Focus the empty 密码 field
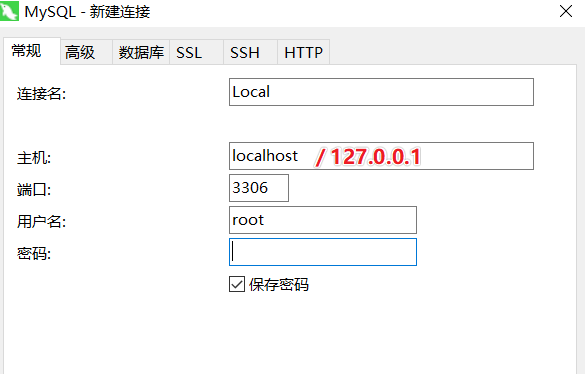 [x=323, y=252]
